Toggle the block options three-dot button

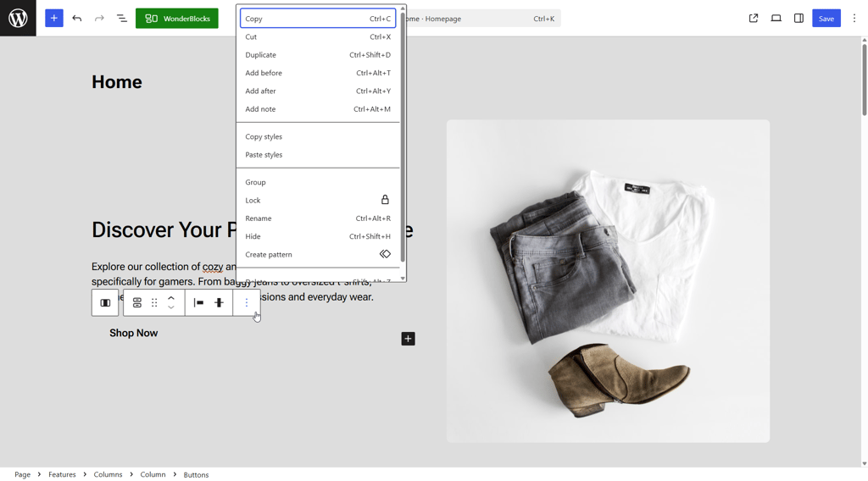pyautogui.click(x=247, y=302)
